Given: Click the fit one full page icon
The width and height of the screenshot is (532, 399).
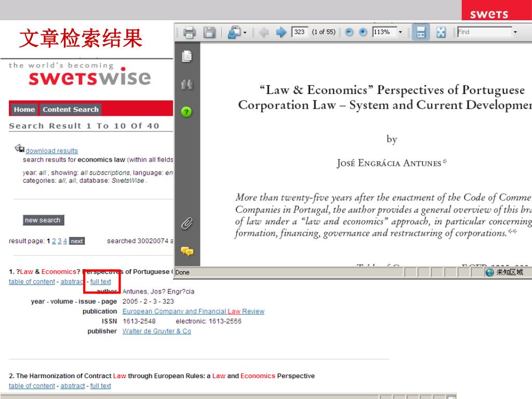Looking at the screenshot, I should tap(441, 33).
